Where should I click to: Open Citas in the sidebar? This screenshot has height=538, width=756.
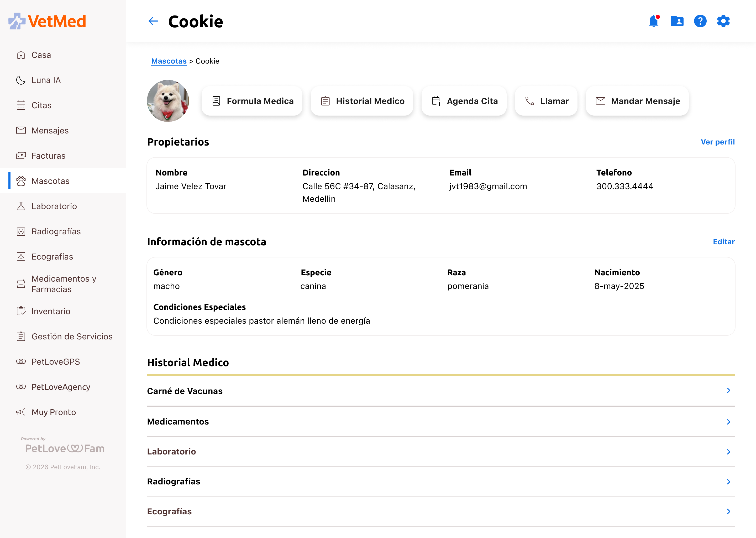63,105
